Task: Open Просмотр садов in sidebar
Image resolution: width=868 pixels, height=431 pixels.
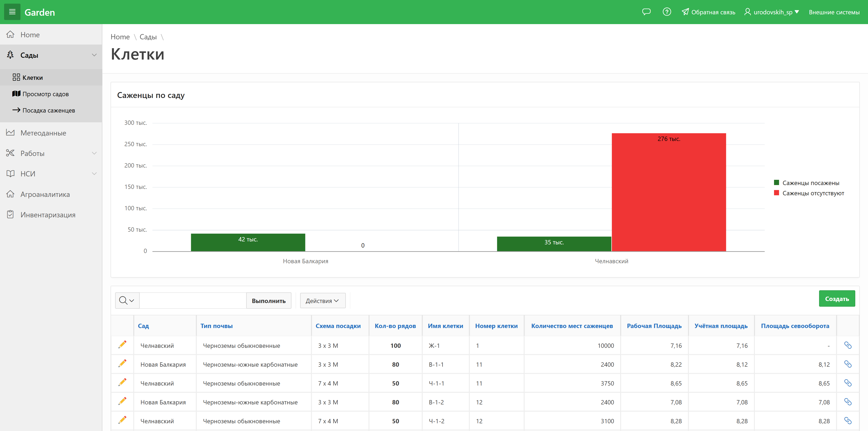Action: [x=46, y=94]
